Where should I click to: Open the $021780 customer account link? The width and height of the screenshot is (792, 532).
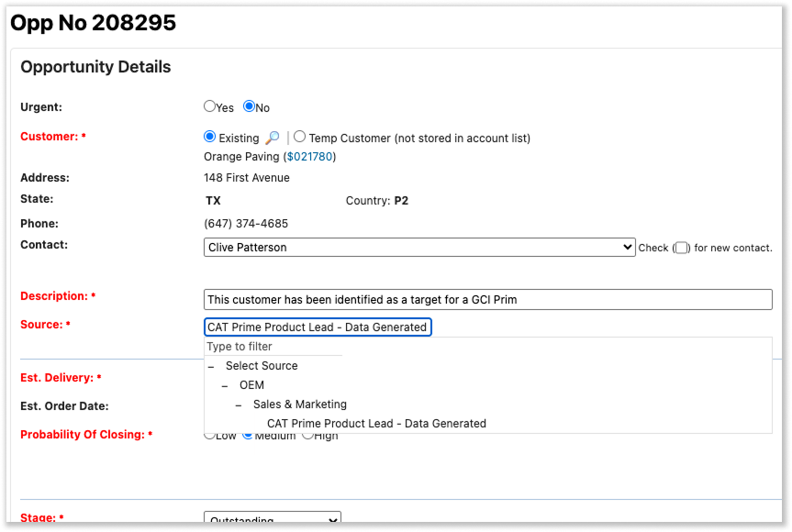click(310, 157)
